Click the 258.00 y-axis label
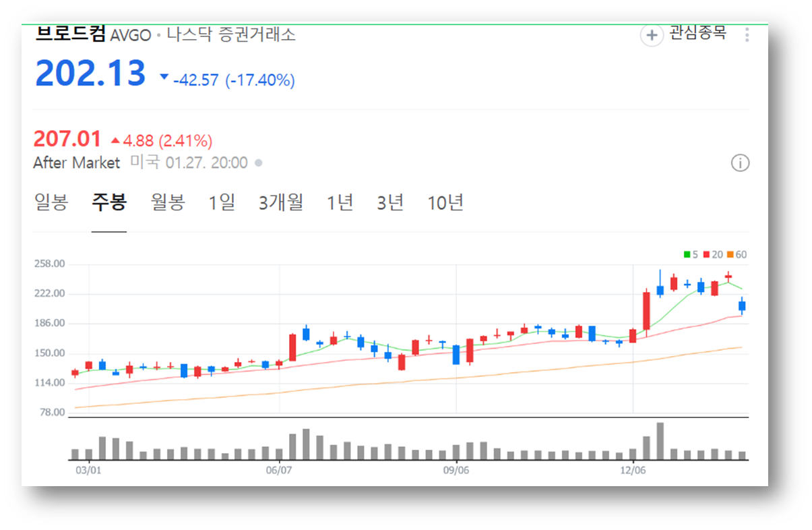The height and width of the screenshot is (530, 812). pos(49,264)
